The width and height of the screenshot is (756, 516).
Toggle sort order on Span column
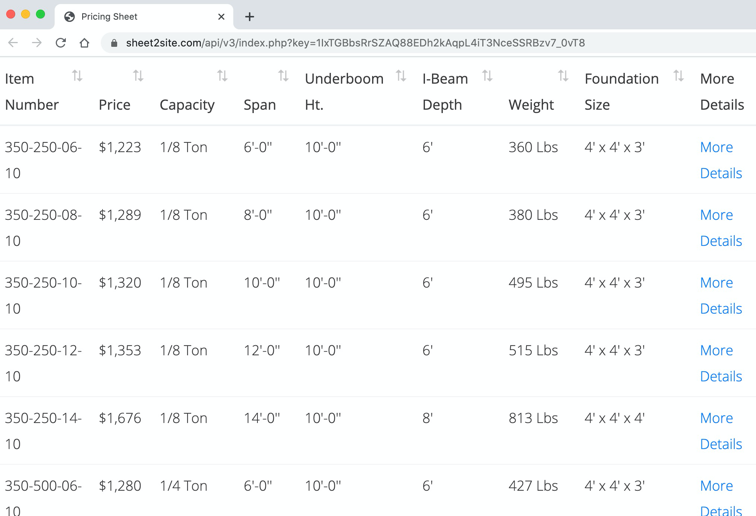283,77
